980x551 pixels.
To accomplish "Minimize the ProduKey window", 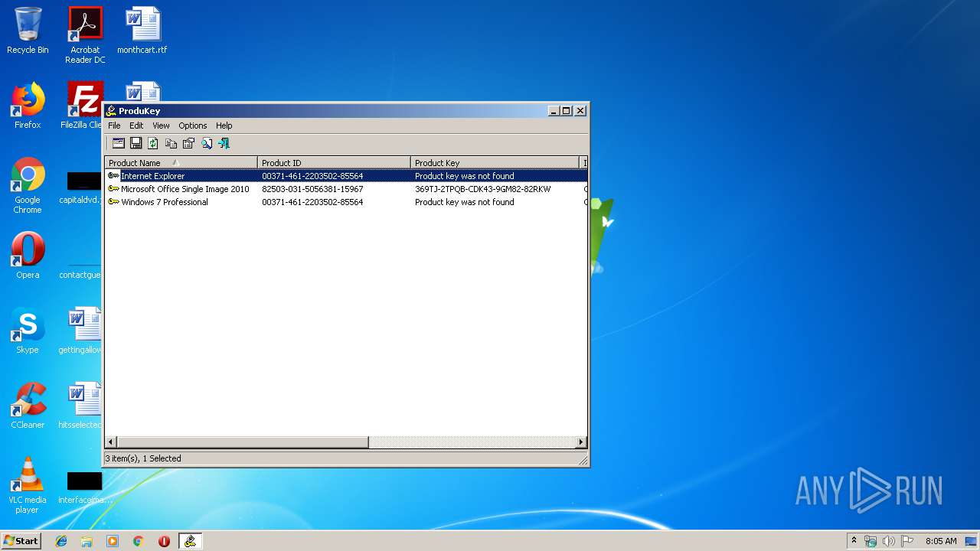I will pos(554,111).
